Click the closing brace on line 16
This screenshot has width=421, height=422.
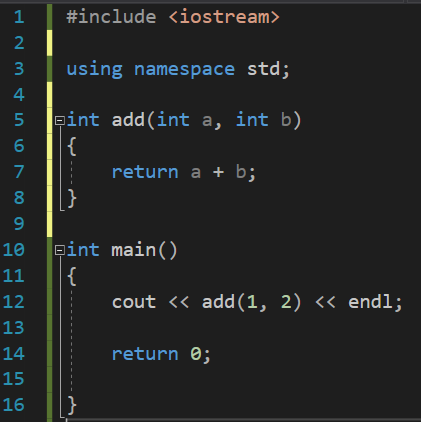[x=72, y=406]
